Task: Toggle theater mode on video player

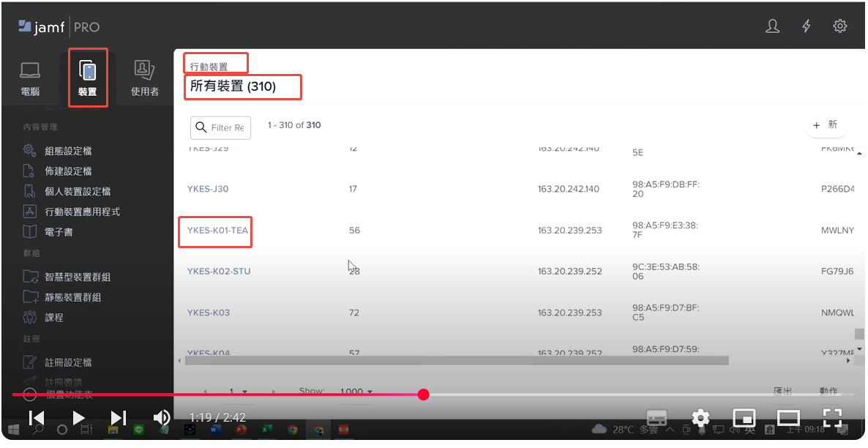Action: [788, 418]
